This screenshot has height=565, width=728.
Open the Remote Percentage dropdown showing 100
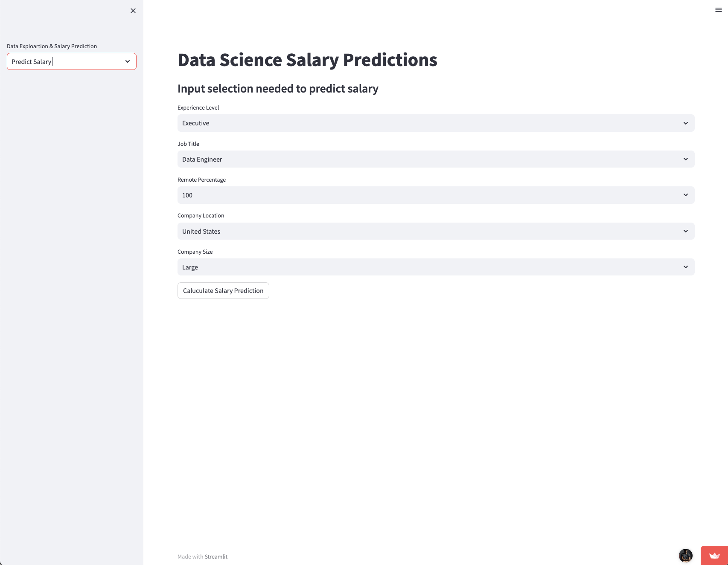436,195
